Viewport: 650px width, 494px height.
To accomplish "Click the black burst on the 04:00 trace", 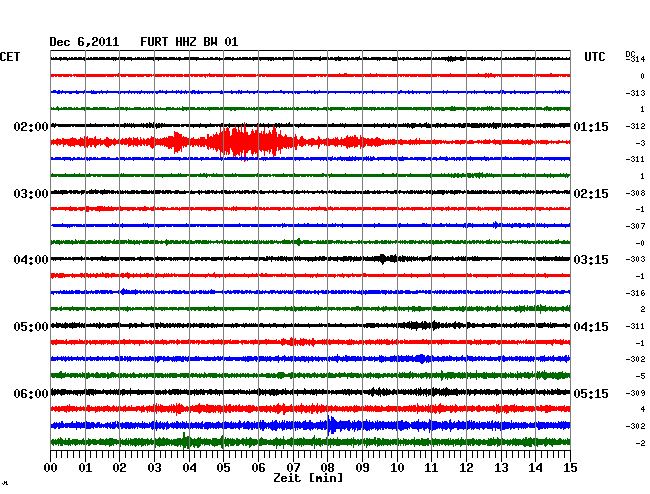I will tap(387, 259).
